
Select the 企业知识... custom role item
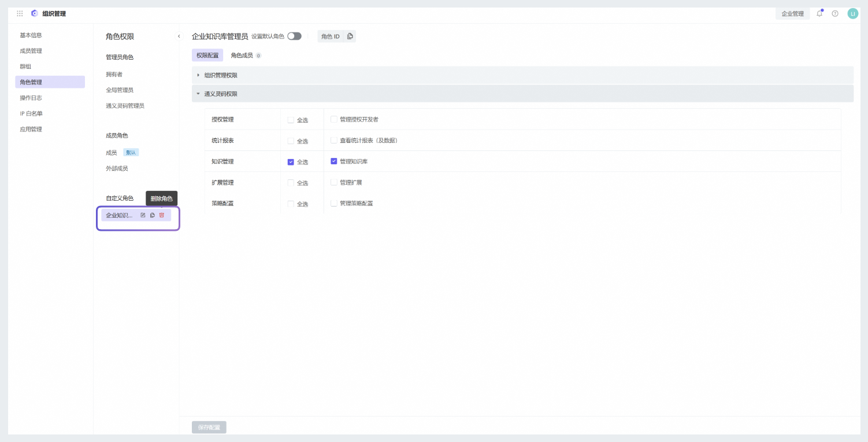[x=119, y=215]
